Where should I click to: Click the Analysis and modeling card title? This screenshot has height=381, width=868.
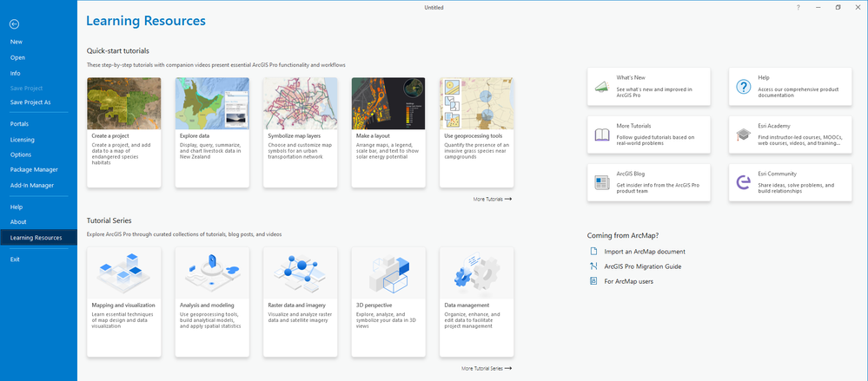click(207, 305)
